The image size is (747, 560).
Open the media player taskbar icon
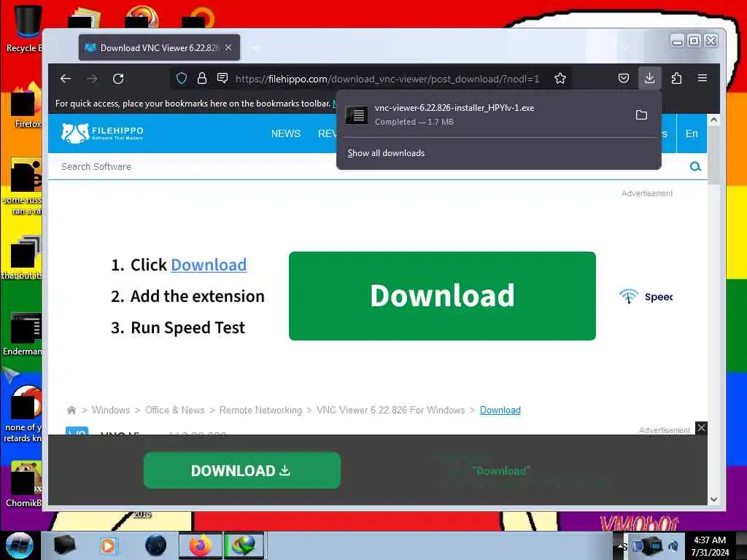coord(108,545)
